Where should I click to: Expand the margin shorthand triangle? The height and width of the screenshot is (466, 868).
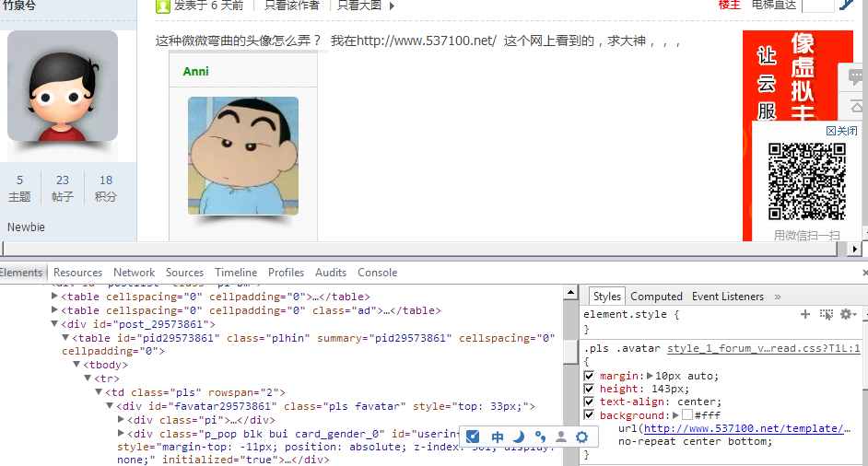pyautogui.click(x=650, y=376)
